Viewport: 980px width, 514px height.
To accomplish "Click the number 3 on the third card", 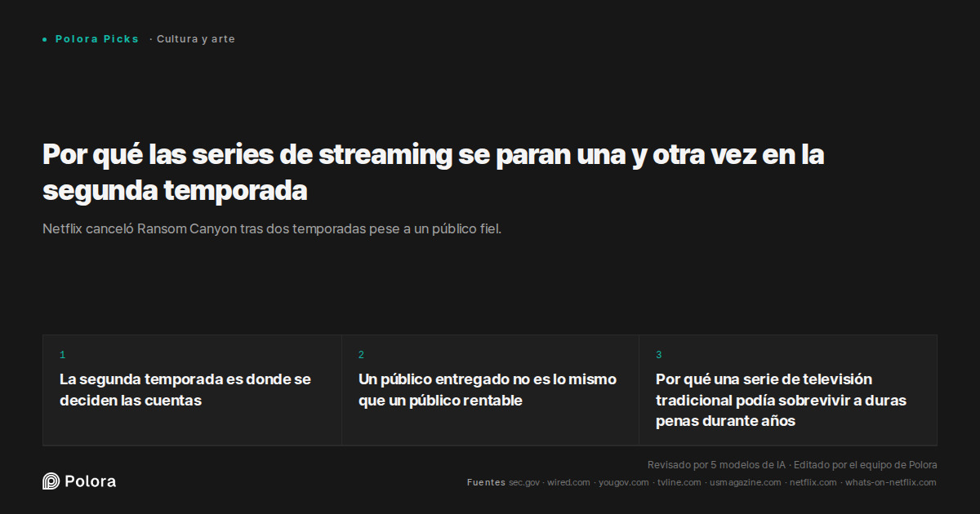I will pos(659,355).
